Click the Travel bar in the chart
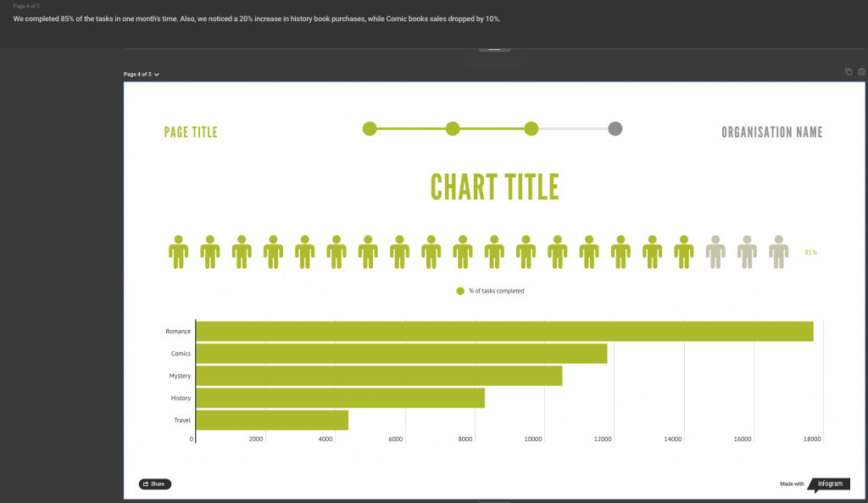868x503 pixels. (272, 420)
